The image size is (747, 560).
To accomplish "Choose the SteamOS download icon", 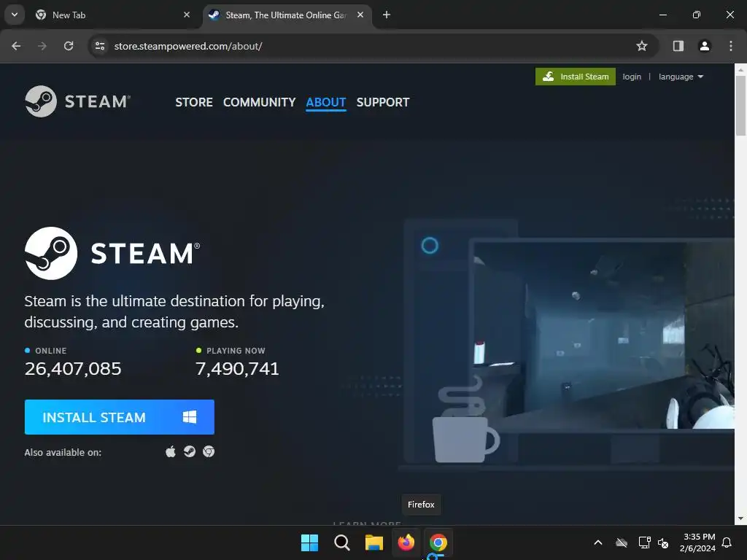I will click(x=190, y=451).
